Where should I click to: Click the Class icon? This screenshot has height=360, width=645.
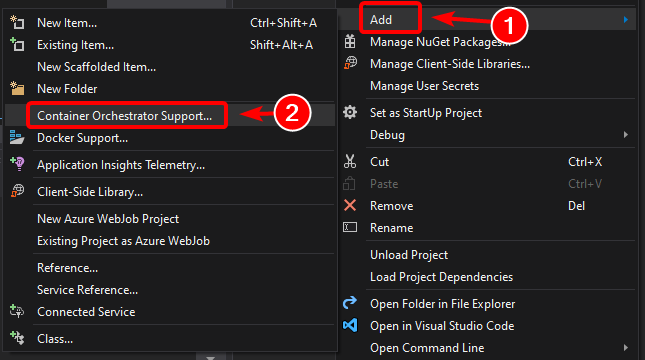[17, 338]
